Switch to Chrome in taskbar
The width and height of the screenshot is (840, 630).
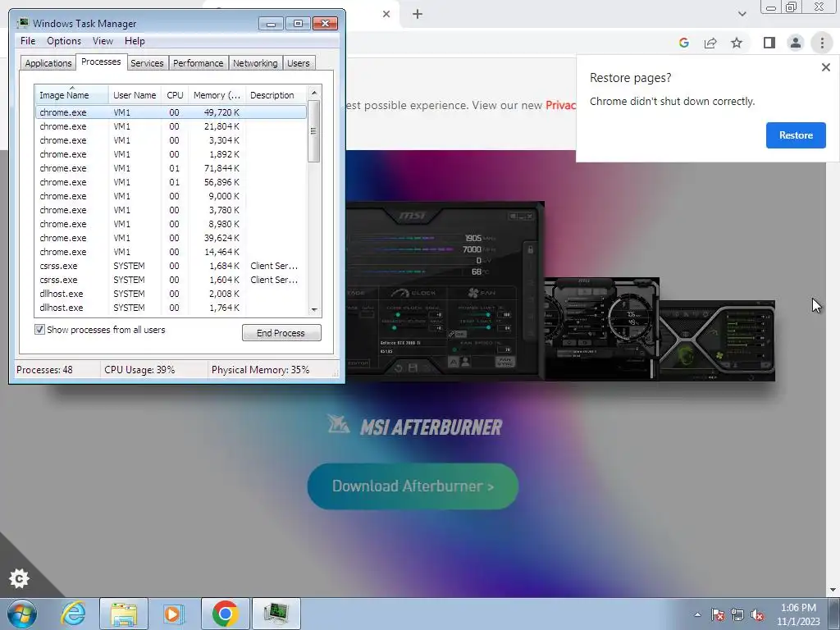point(225,614)
